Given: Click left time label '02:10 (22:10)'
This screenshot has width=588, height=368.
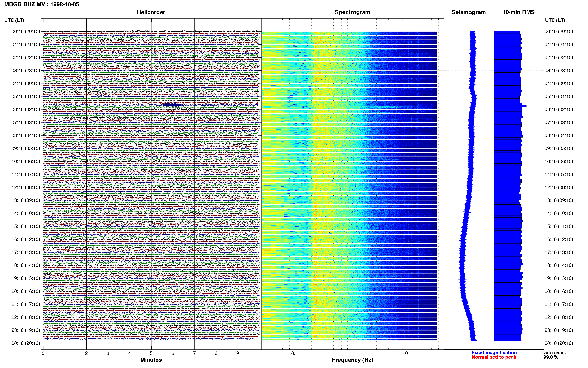Looking at the screenshot, I should (26, 57).
